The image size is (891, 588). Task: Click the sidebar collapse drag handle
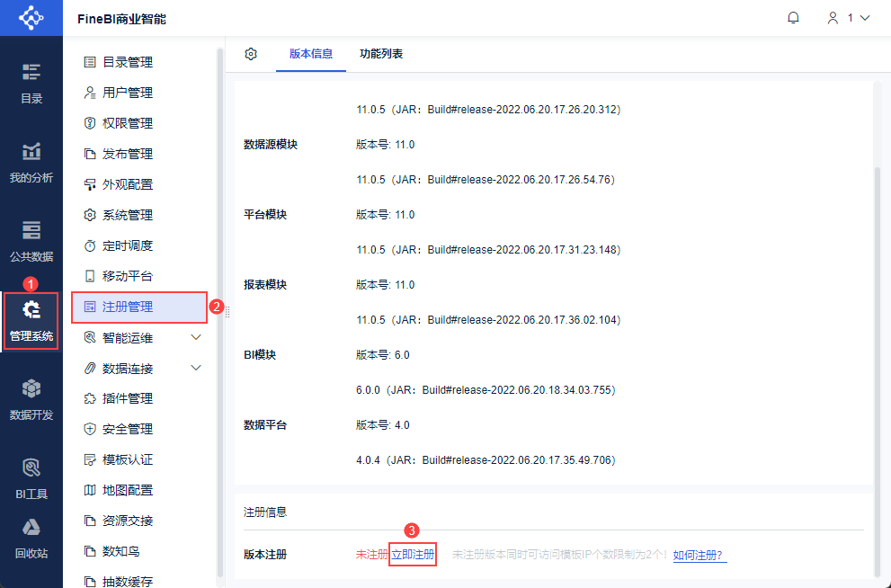click(x=227, y=311)
